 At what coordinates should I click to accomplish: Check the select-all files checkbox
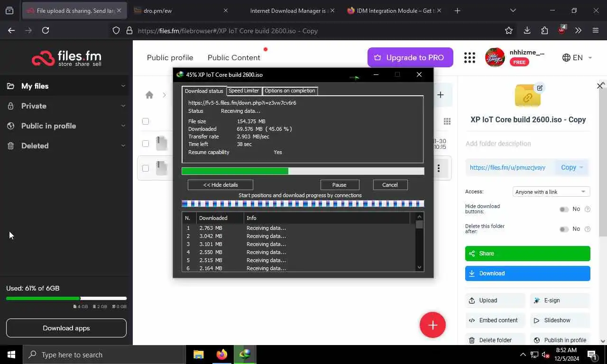pos(146,121)
